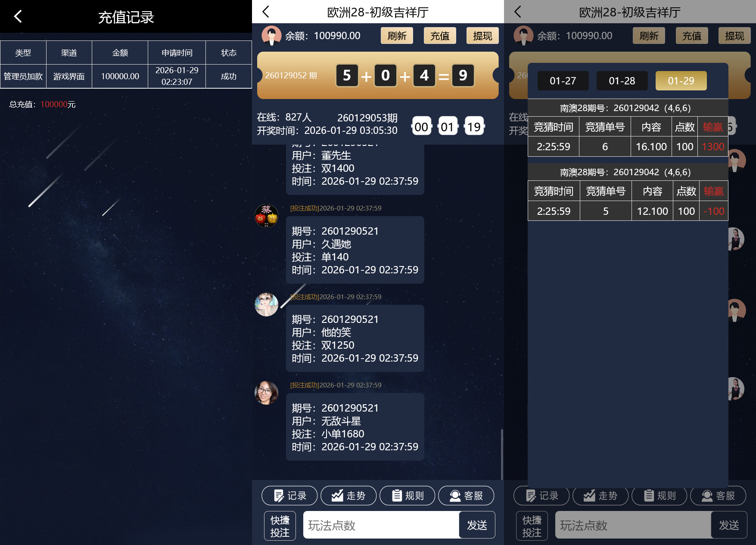
Task: View the 规则 game rules
Action: click(407, 495)
